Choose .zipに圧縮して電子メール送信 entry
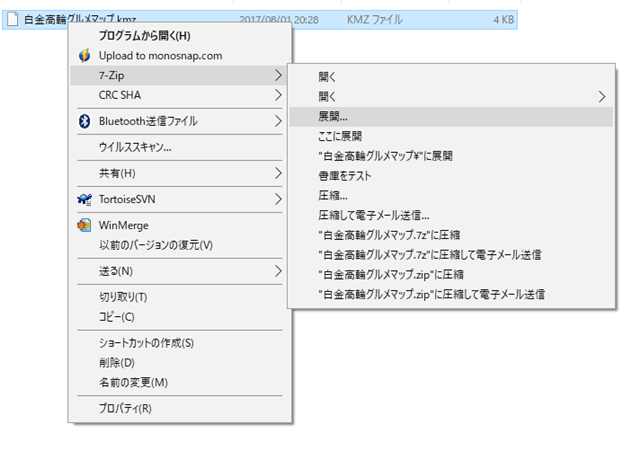Image resolution: width=640 pixels, height=450 pixels. [x=451, y=294]
